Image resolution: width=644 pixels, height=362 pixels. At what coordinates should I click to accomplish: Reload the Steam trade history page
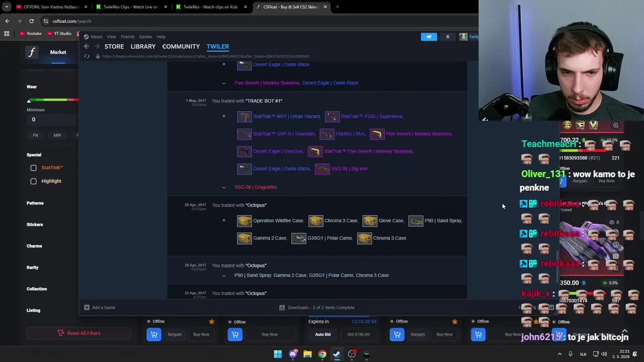coord(87,56)
